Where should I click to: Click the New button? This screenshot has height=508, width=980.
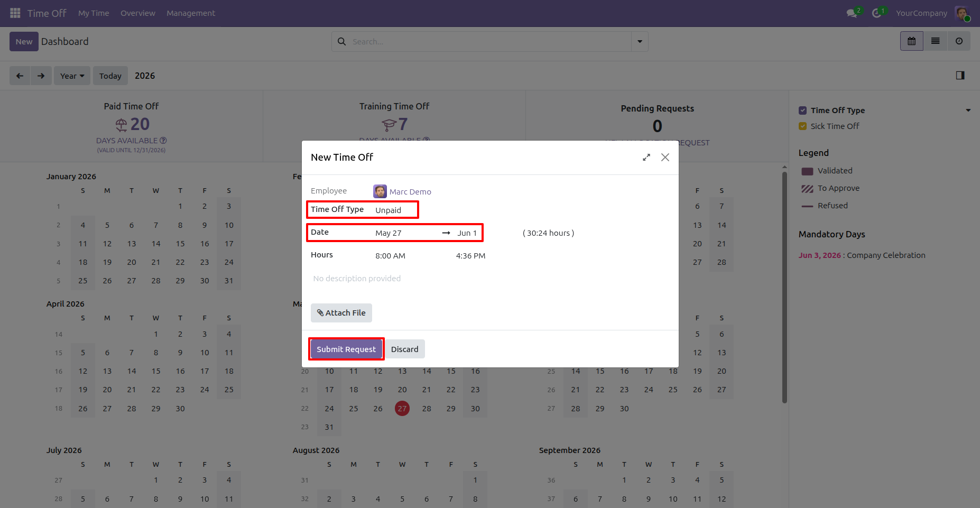24,41
